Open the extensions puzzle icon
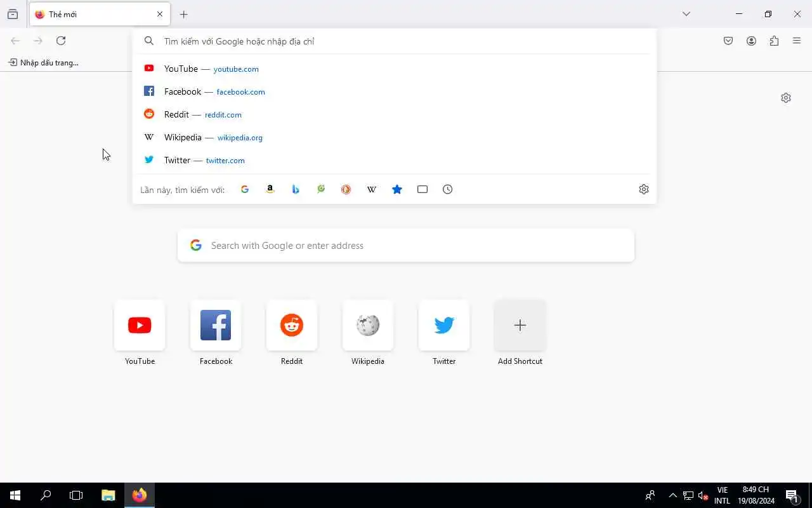The height and width of the screenshot is (508, 812). tap(774, 41)
